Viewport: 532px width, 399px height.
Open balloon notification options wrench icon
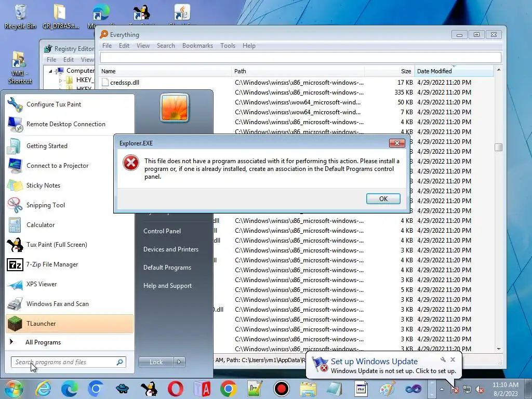point(443,360)
